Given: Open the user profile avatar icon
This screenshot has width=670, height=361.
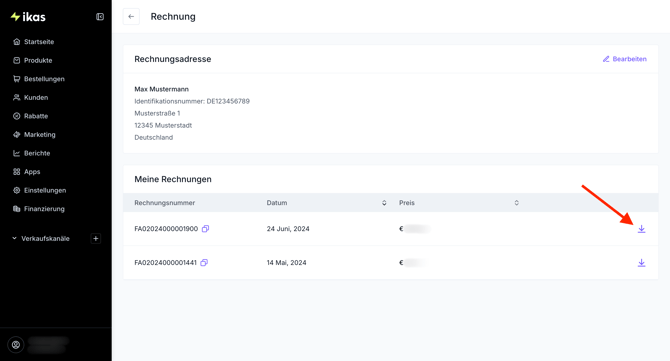Looking at the screenshot, I should coord(16,344).
